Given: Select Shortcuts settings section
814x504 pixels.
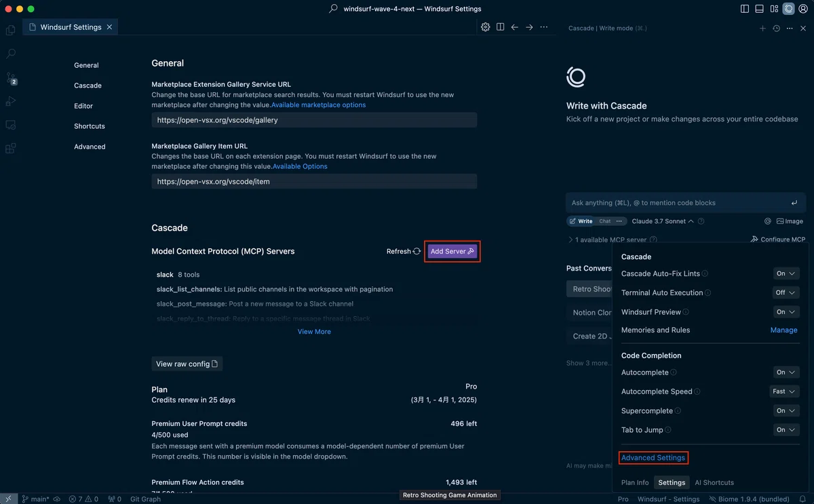Looking at the screenshot, I should pos(90,126).
